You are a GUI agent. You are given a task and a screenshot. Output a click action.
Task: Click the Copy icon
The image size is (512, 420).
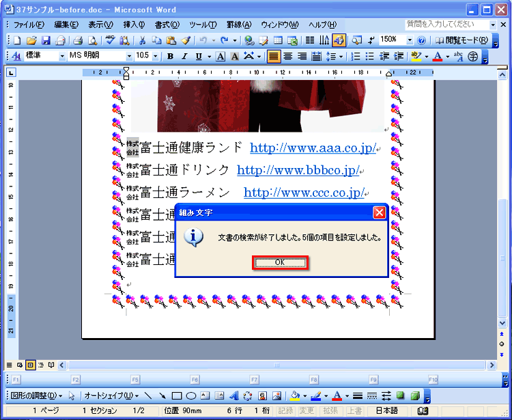click(x=157, y=40)
